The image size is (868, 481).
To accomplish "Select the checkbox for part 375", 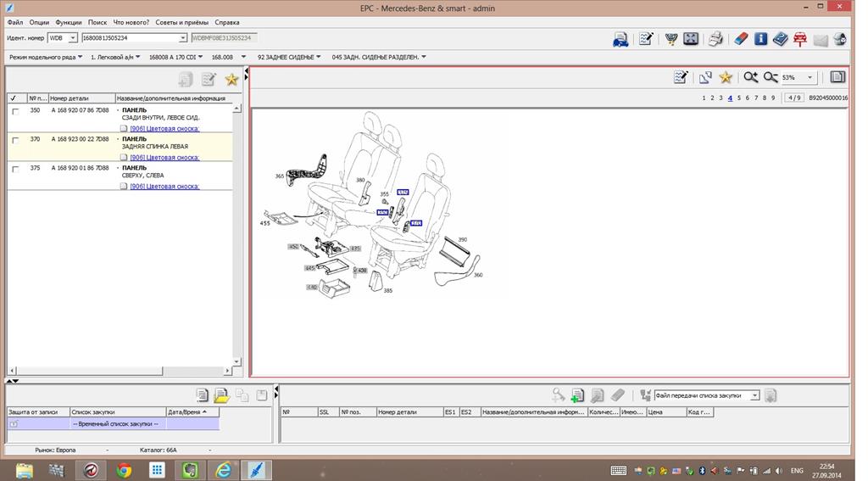I will [15, 169].
